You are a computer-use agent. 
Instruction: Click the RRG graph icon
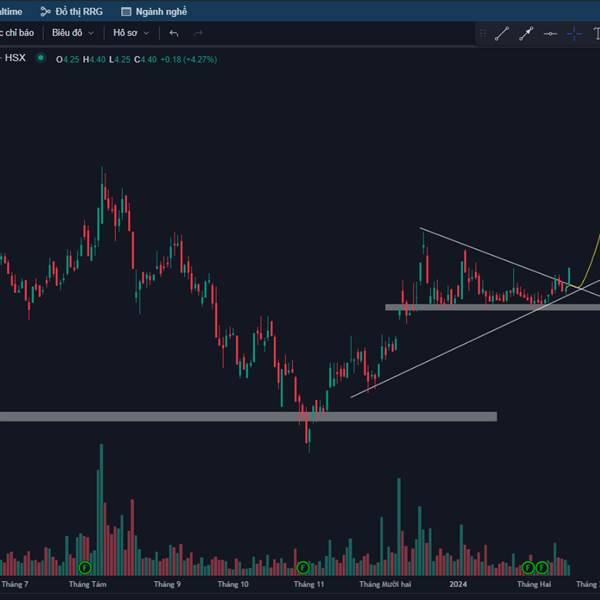point(46,12)
